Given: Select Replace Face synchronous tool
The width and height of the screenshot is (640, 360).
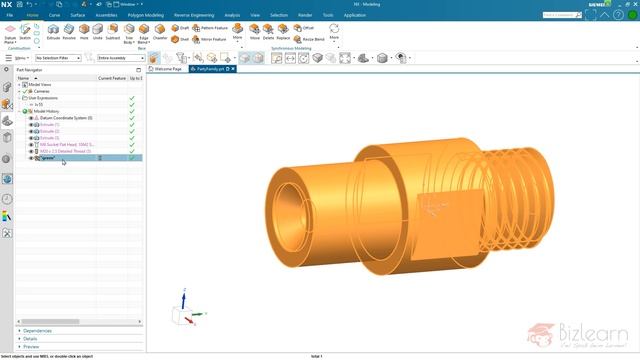Looking at the screenshot, I should click(x=283, y=32).
